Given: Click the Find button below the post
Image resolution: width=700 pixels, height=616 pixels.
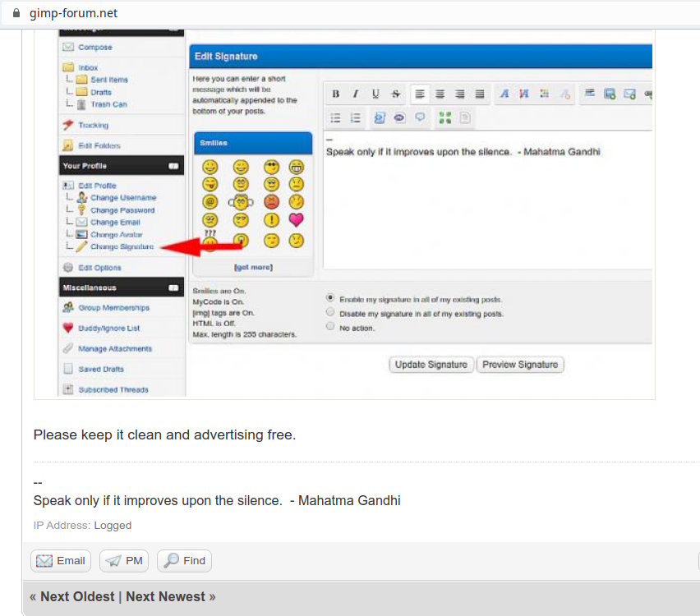Looking at the screenshot, I should point(184,561).
